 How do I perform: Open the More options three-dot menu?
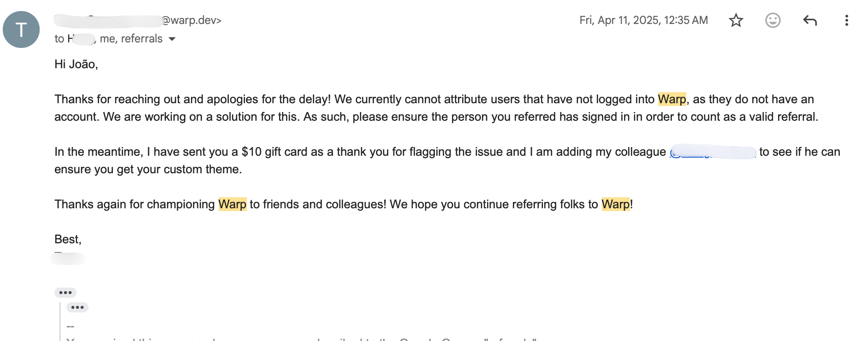pyautogui.click(x=846, y=20)
